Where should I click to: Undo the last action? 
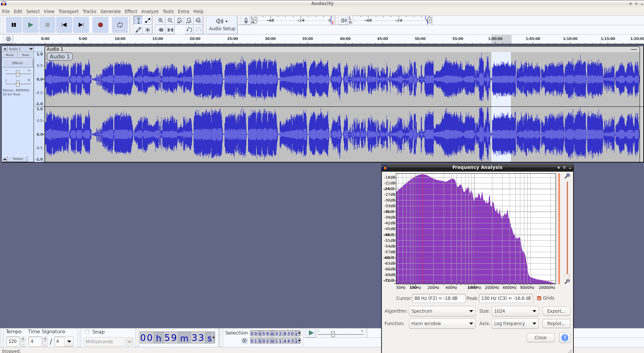point(189,30)
